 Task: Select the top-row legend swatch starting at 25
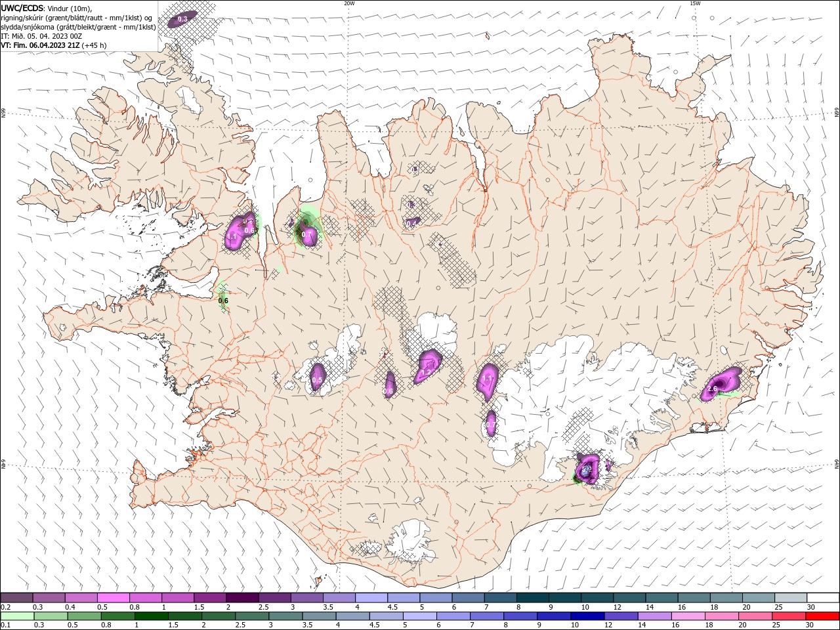point(791,598)
